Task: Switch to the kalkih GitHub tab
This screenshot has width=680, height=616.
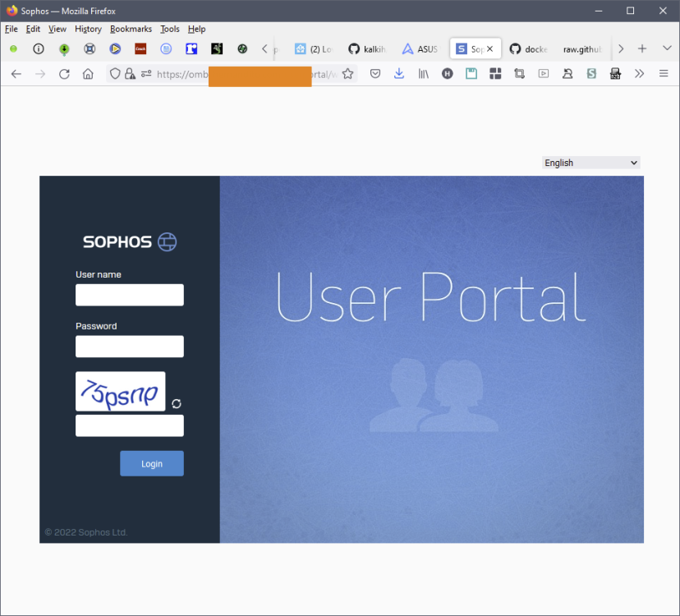Action: coord(368,49)
